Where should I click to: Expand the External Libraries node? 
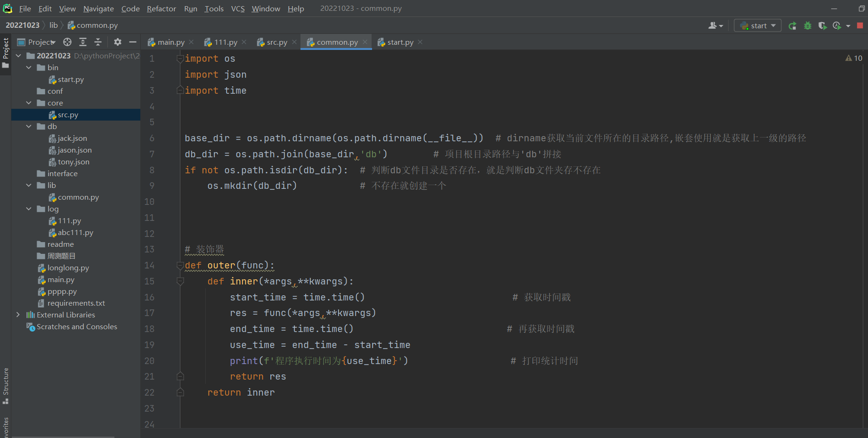pos(18,315)
